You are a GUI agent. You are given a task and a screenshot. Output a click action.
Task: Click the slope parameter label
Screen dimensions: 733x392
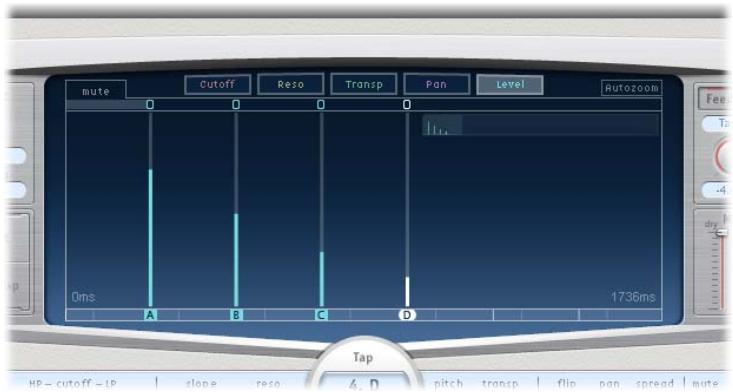click(x=201, y=384)
